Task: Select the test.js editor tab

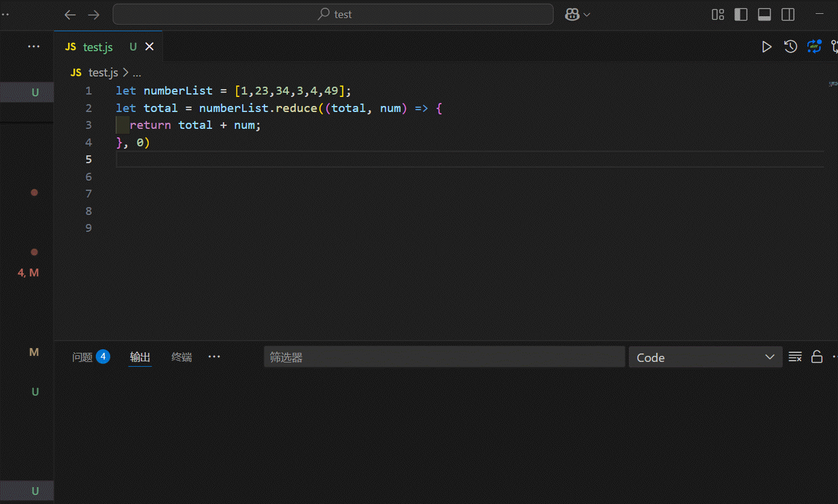Action: point(108,47)
